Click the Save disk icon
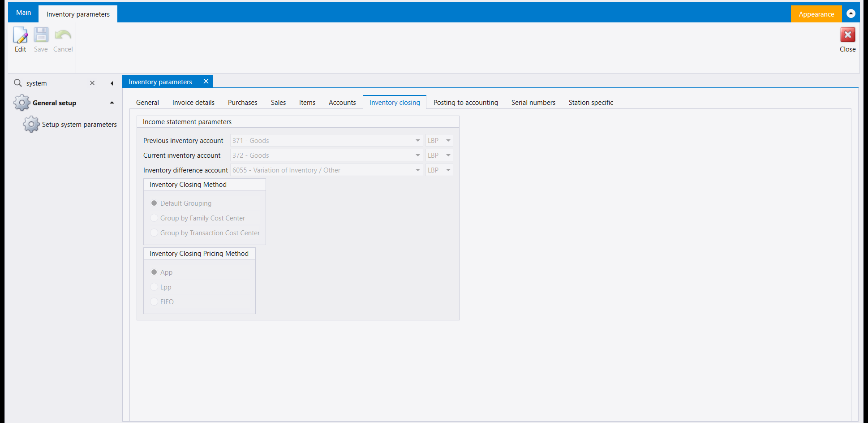868x423 pixels. [x=41, y=35]
